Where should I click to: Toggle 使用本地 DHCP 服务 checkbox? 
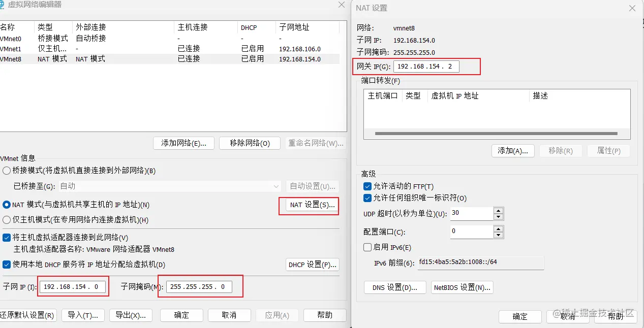coord(7,265)
